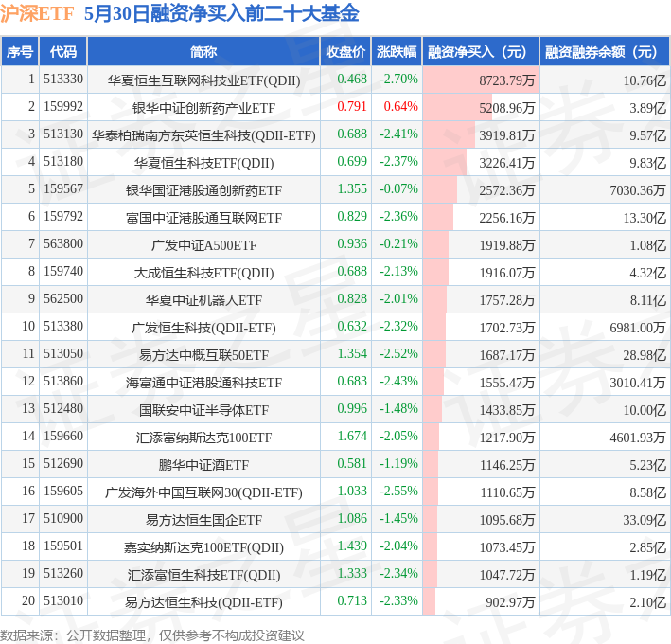Select fund code 513010
The width and height of the screenshot is (671, 644).
(x=63, y=600)
